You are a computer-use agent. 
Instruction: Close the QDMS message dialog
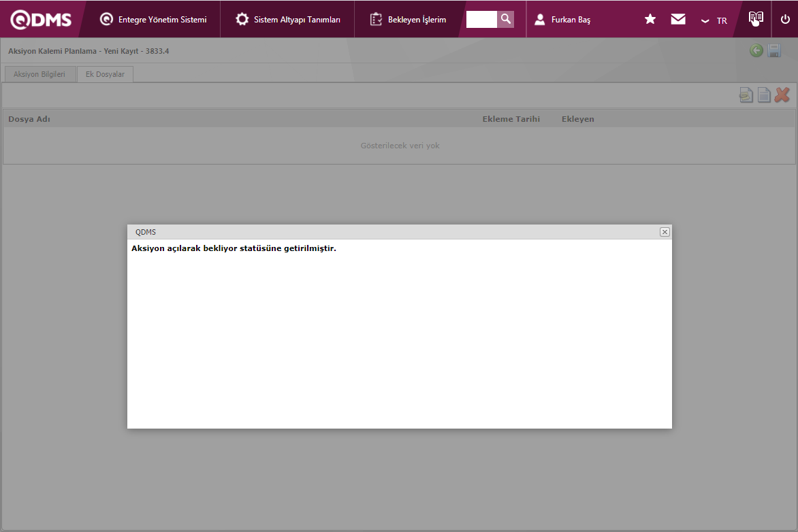coord(665,232)
